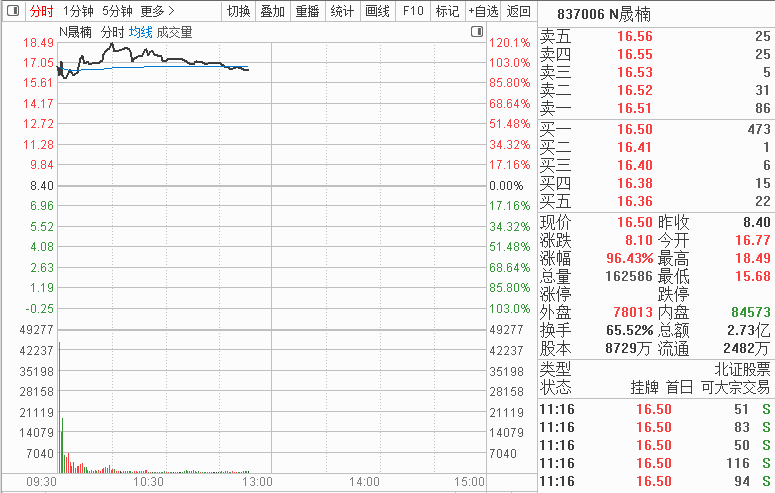Click the 切换 toolbar button
This screenshot has width=775, height=493.
tap(239, 11)
